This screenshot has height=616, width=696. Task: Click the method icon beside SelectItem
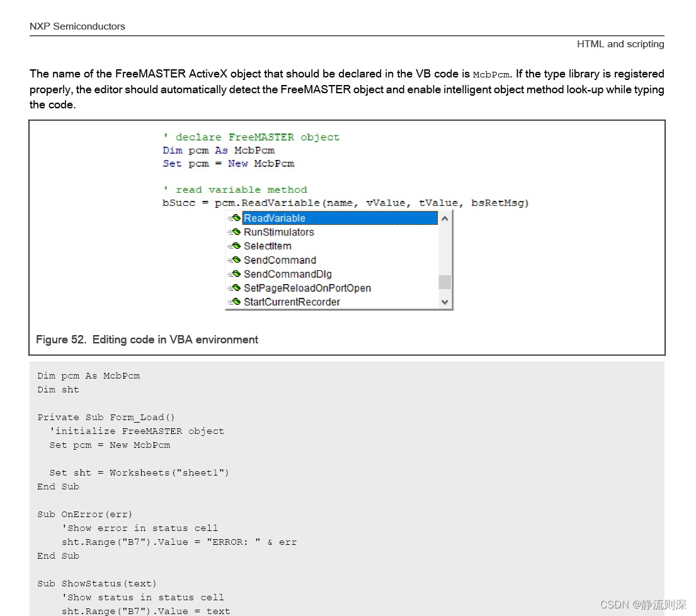(x=234, y=246)
